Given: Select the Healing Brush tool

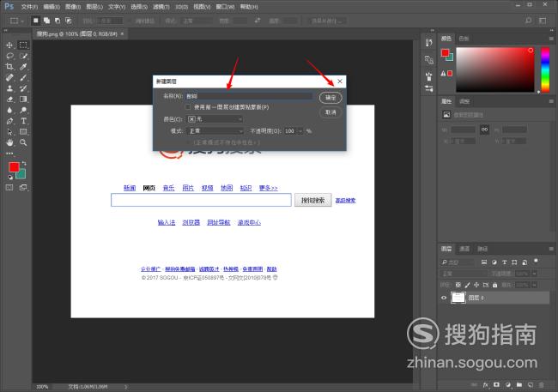Looking at the screenshot, I should point(9,77).
